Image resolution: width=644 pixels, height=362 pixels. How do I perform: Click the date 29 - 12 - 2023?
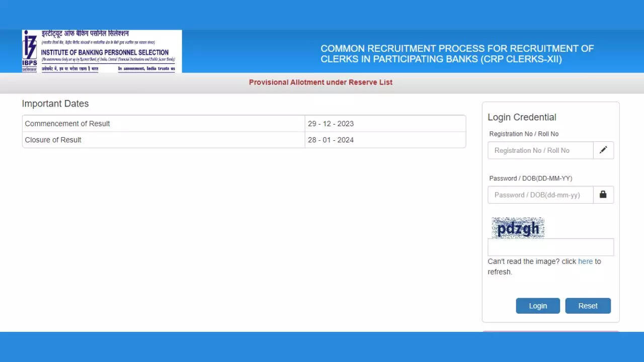coord(331,124)
